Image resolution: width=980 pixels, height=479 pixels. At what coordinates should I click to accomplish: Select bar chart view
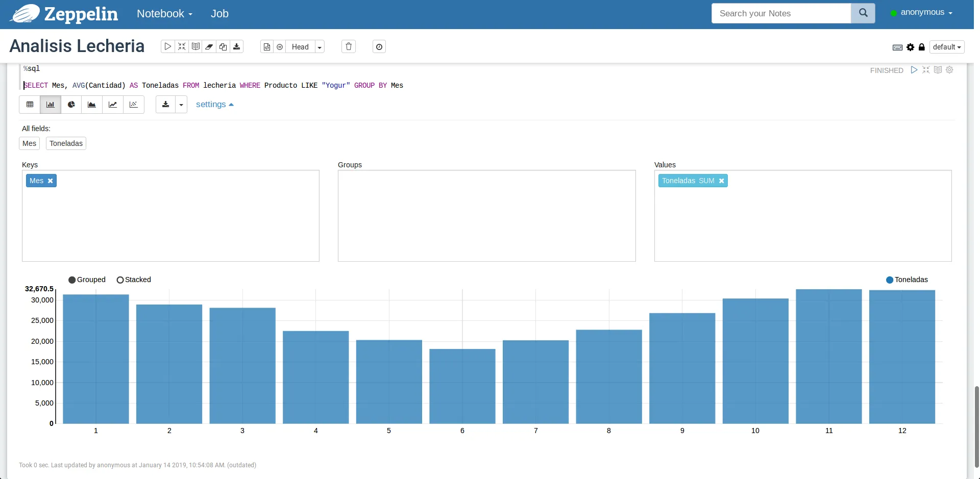point(51,105)
